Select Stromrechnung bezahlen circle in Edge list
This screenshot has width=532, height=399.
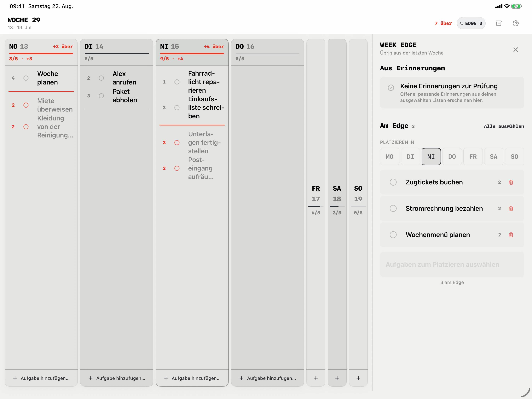[393, 208]
